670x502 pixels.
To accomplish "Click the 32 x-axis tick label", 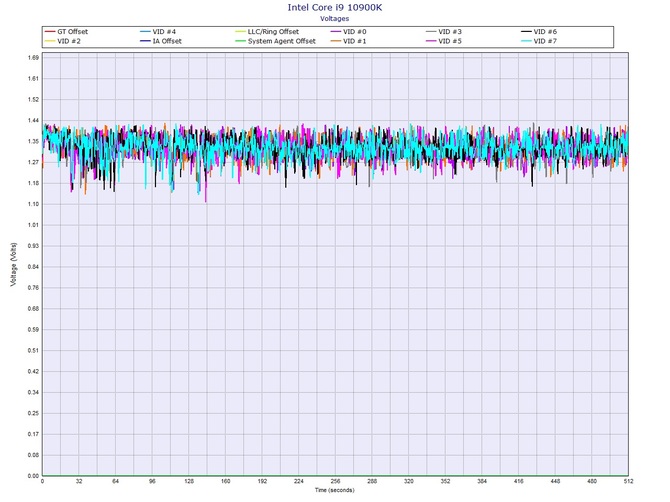I will [x=79, y=481].
